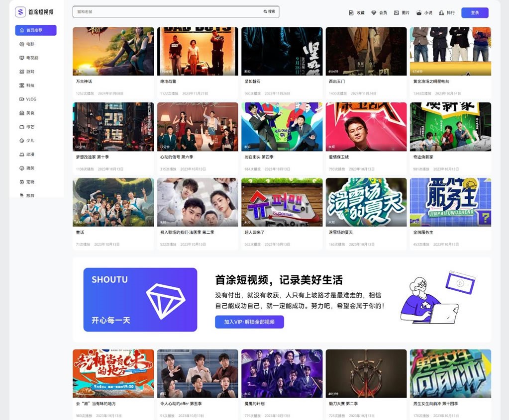Image resolution: width=509 pixels, height=420 pixels.
Task: Select the 电影 movies icon in sidebar
Action: pyautogui.click(x=22, y=44)
